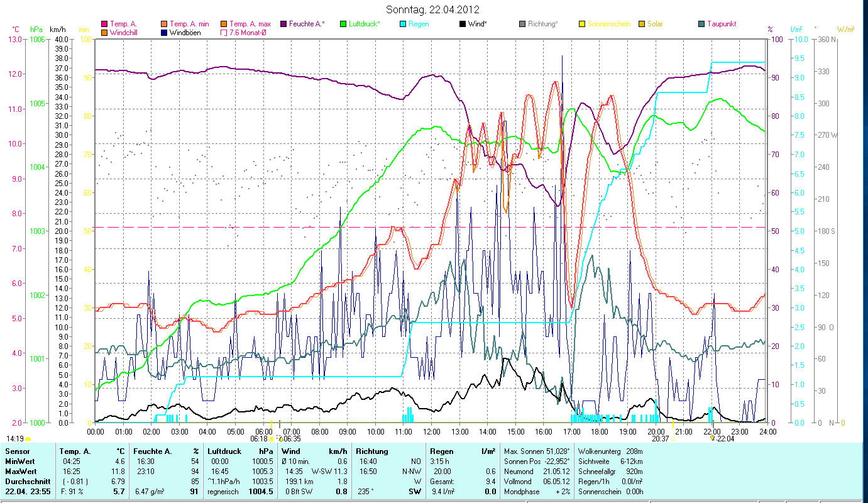Click the Max. Sonnen 51,028° entry
The image size is (868, 503).
(537, 451)
